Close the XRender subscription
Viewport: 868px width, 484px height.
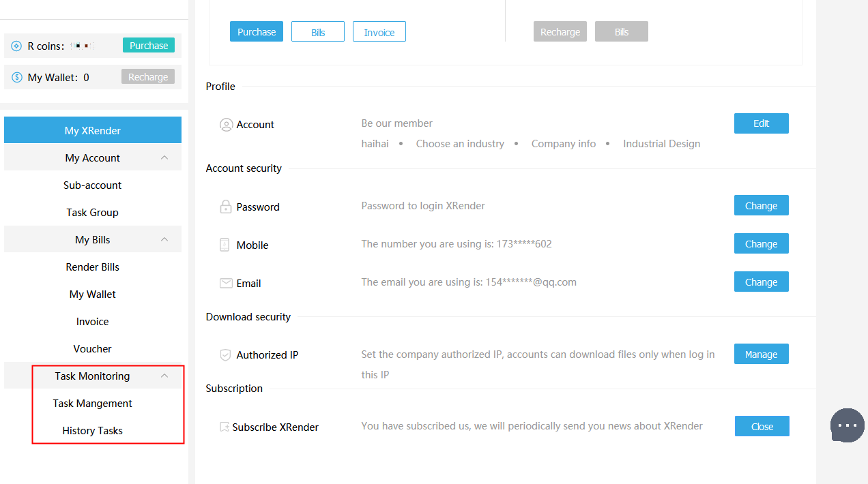[x=762, y=427]
